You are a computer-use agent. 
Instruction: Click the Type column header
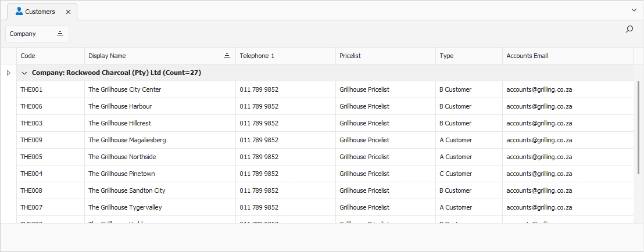[468, 56]
